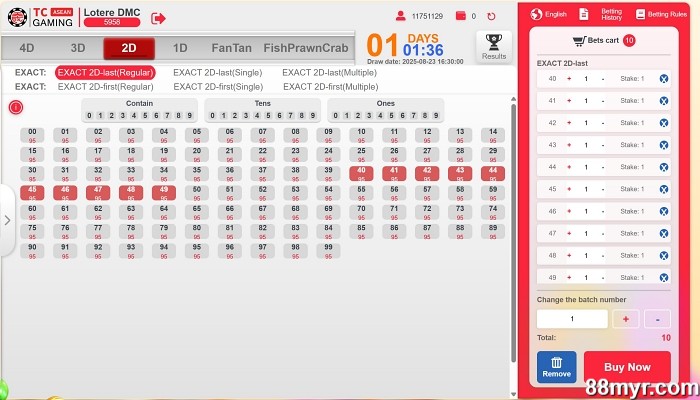Open the FishPrawnCrab tab
The height and width of the screenshot is (400, 700).
tap(306, 48)
